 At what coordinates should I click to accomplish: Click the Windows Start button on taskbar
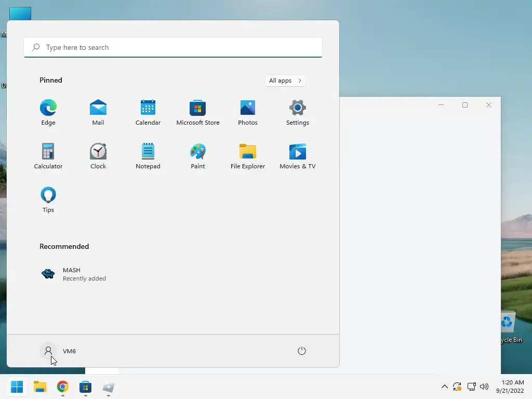[17, 387]
